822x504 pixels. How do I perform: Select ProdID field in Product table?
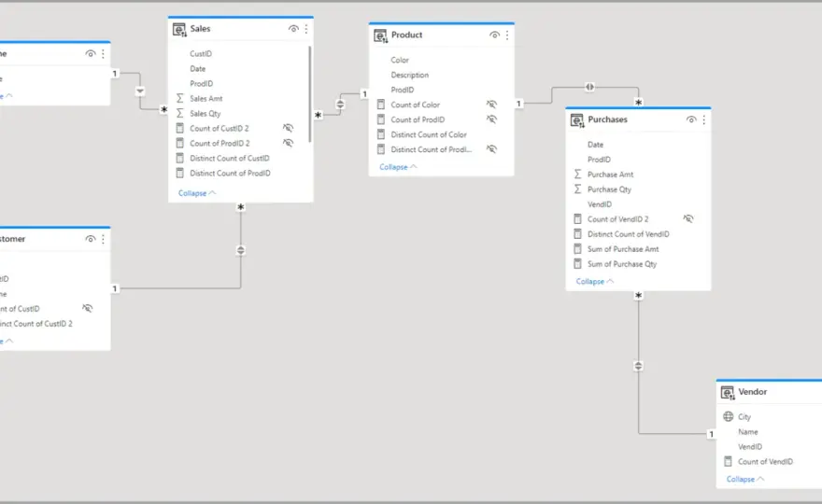click(403, 90)
